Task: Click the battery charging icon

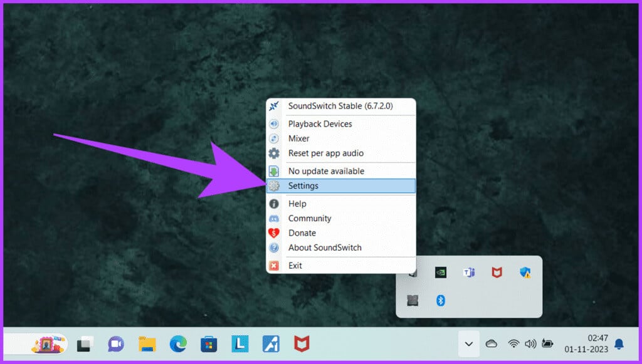Action: tap(547, 344)
